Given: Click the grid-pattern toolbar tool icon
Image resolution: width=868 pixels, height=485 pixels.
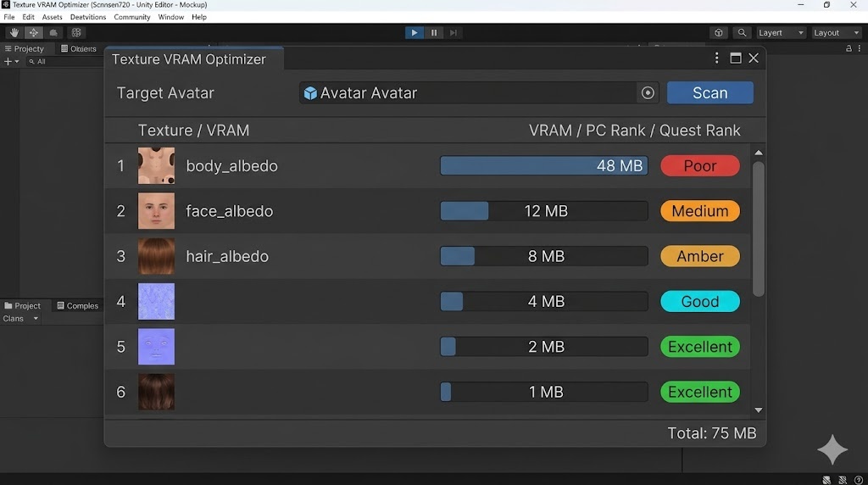Looking at the screenshot, I should (76, 33).
